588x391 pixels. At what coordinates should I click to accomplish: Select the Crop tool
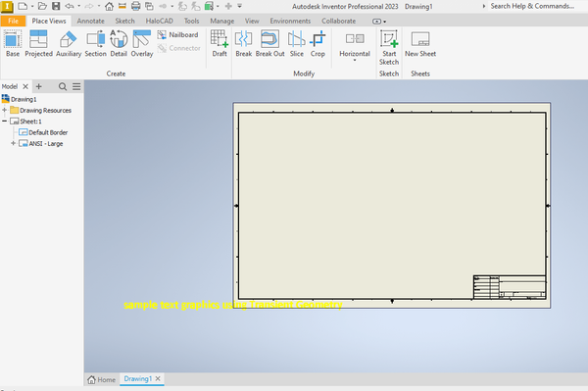click(318, 43)
